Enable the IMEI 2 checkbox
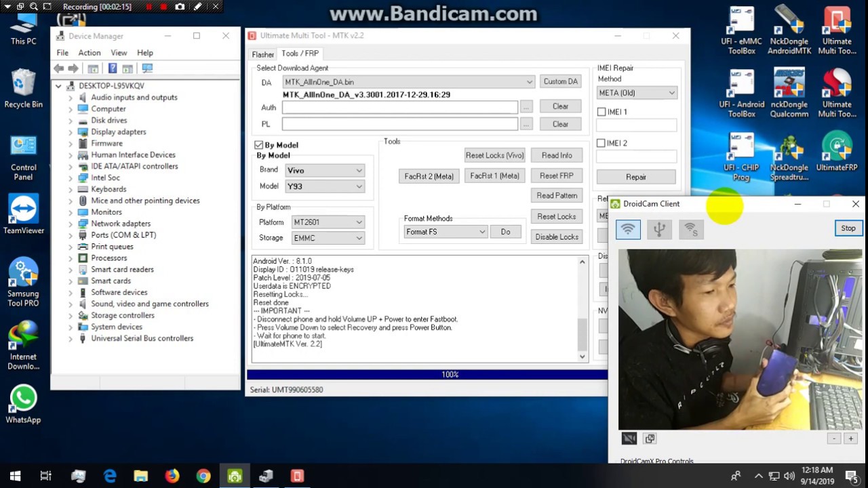 coord(601,143)
